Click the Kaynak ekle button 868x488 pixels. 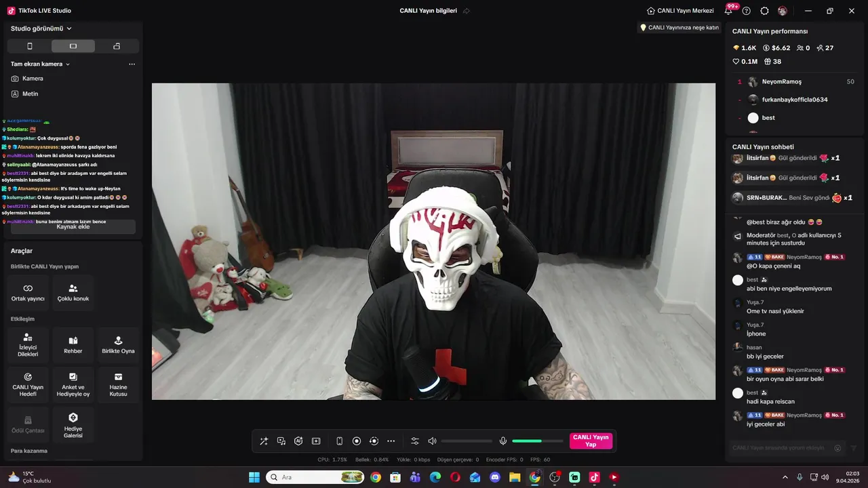click(73, 226)
